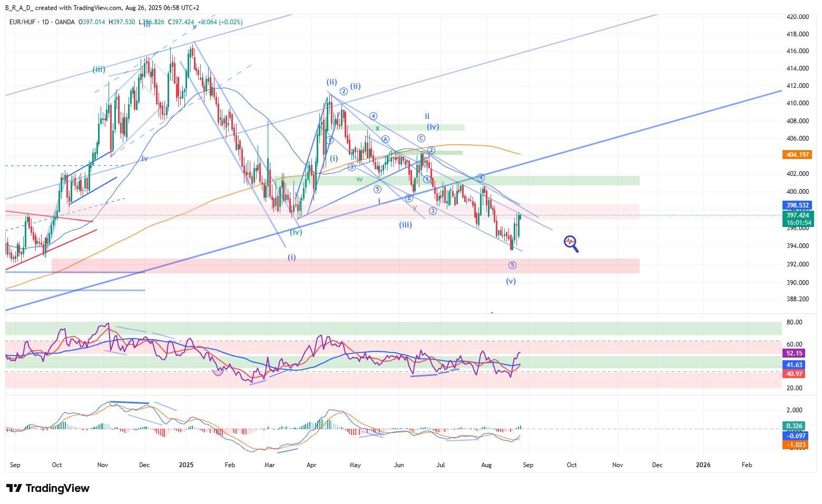Click the OANDA source label
This screenshot has width=822, height=504.
tap(64, 22)
